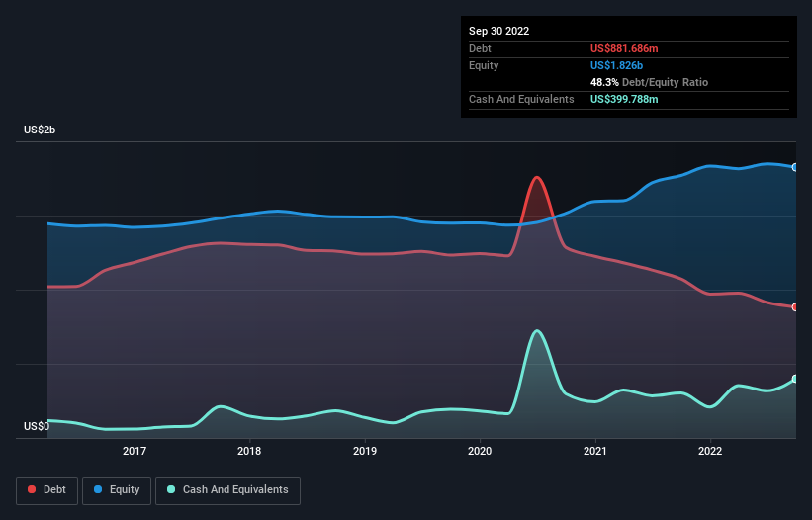Screen dimensions: 812x520
Task: Click the red Debt legend dot
Action: (x=32, y=489)
